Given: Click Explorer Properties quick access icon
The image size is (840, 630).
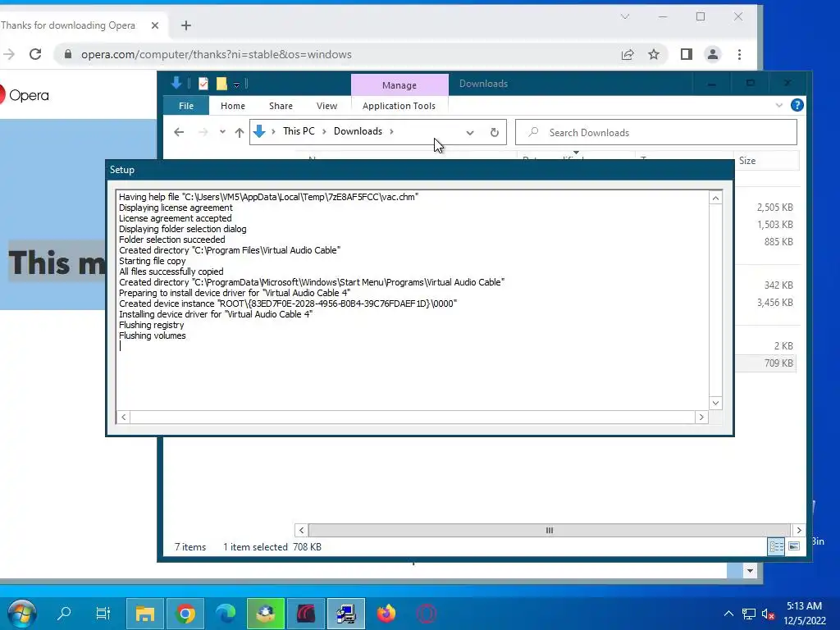Looking at the screenshot, I should tap(203, 84).
